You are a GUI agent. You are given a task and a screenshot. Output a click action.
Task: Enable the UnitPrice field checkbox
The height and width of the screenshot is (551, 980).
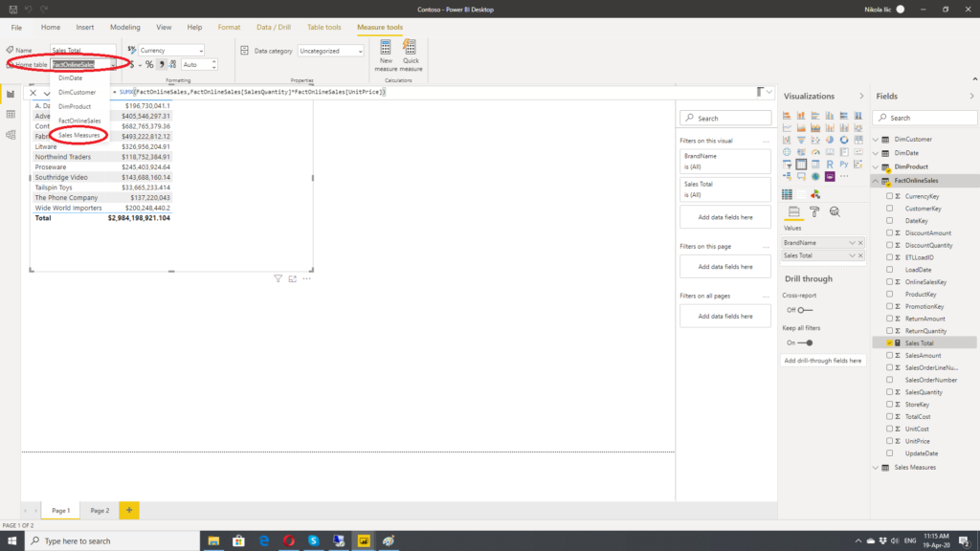[889, 441]
